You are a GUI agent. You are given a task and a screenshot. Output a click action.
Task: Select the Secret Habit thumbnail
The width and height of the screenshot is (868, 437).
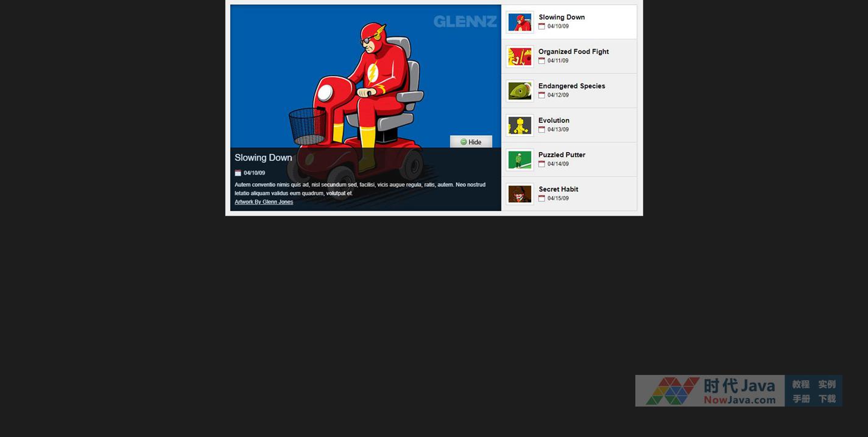(x=520, y=194)
